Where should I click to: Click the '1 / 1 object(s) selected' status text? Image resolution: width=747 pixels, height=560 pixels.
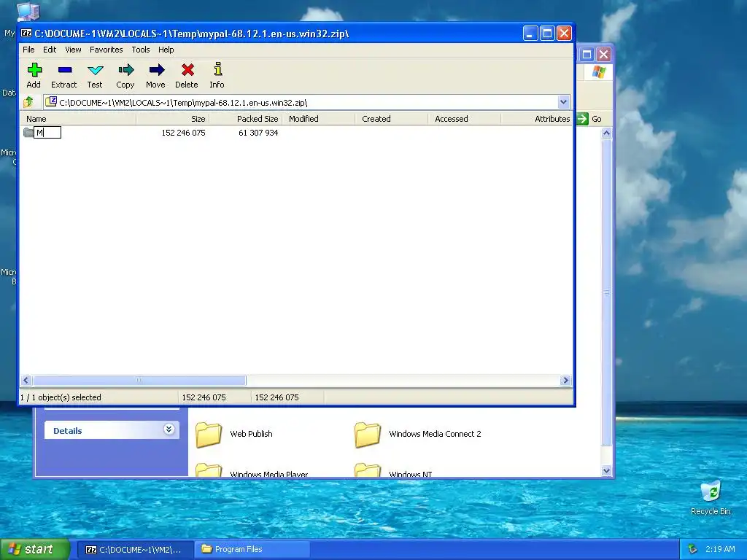(61, 397)
